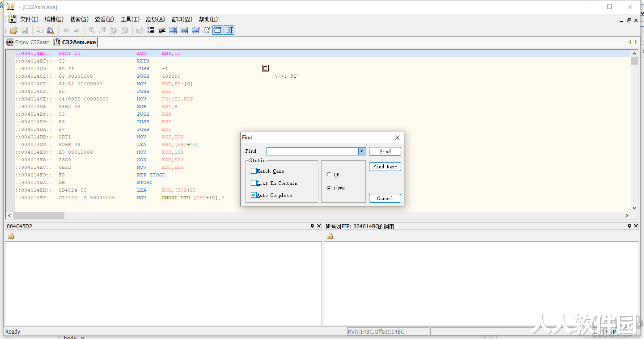Open the 帮助(H) menu

(208, 19)
